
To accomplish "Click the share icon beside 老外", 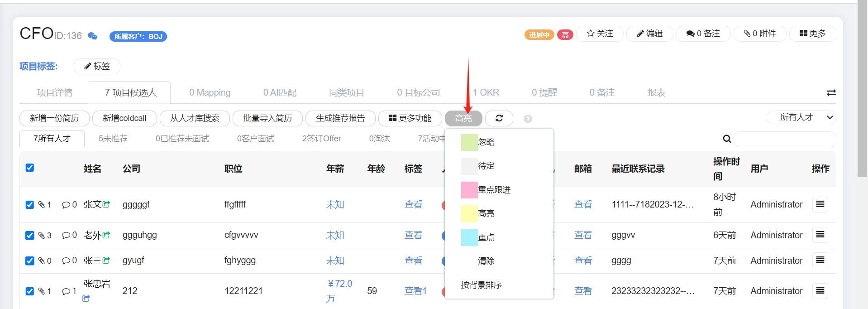I will [106, 235].
